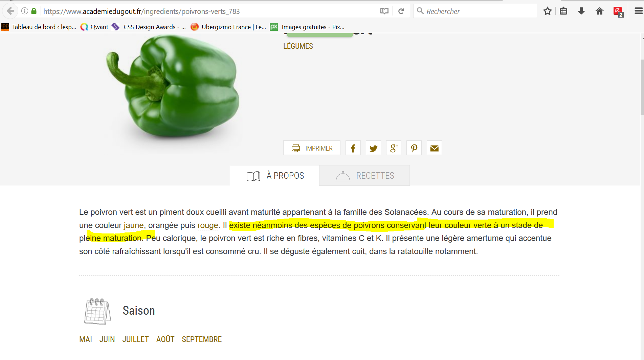Follow the 'jaune' link in the text
The height and width of the screenshot is (360, 644).
134,225
